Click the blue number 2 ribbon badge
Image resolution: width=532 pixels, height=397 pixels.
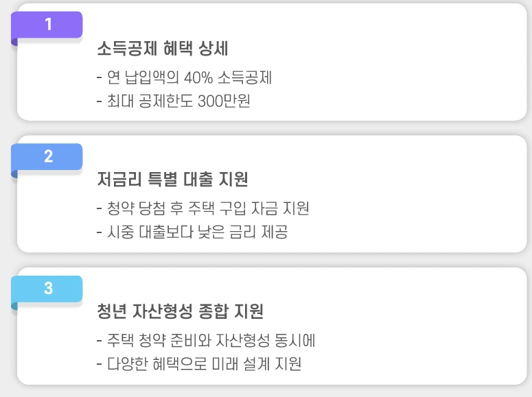click(x=47, y=156)
